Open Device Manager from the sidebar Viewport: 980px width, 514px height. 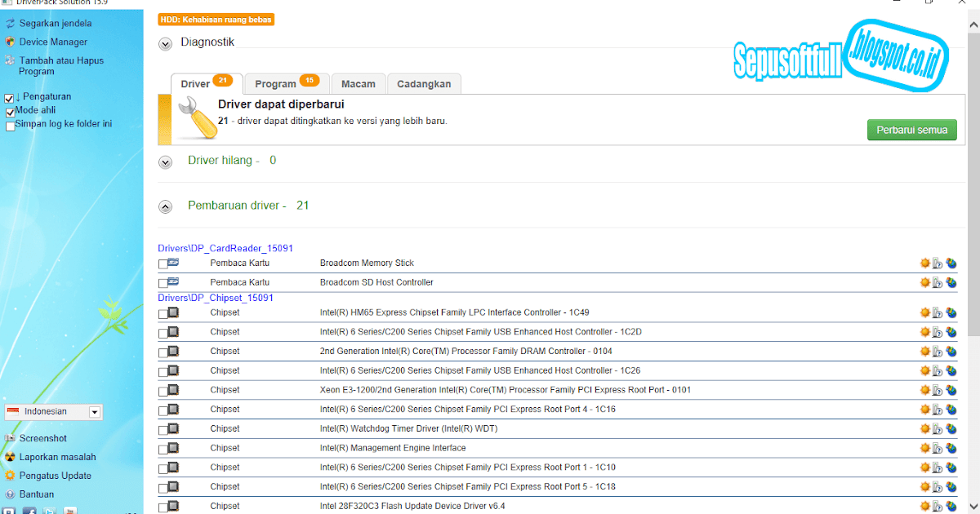53,42
